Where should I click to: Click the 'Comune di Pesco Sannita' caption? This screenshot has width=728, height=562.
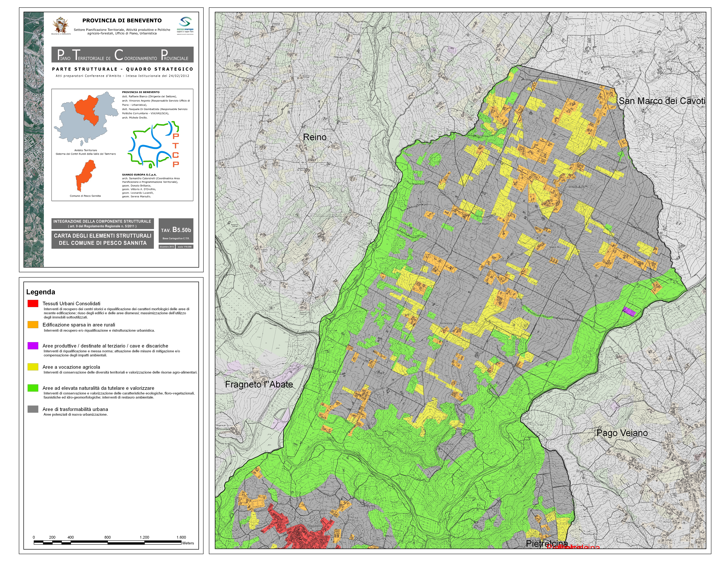[x=85, y=196]
